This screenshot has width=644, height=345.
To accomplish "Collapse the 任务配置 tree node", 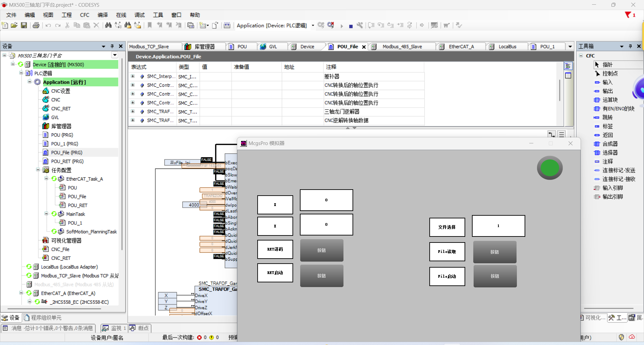I will click(38, 170).
